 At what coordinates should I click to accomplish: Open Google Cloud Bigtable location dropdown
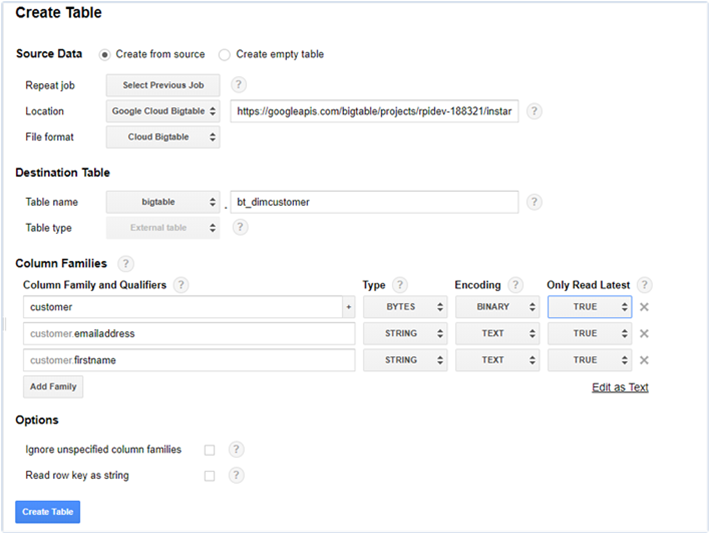[162, 111]
